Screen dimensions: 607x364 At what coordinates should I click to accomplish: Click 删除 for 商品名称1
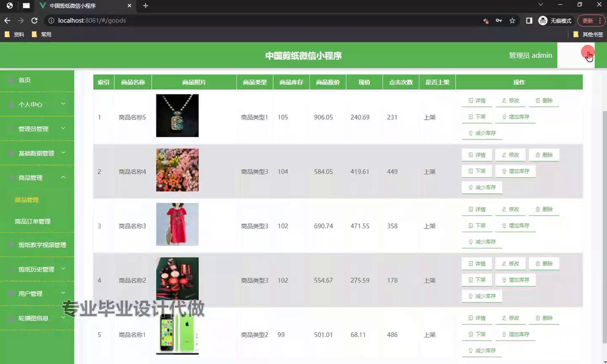pos(544,318)
